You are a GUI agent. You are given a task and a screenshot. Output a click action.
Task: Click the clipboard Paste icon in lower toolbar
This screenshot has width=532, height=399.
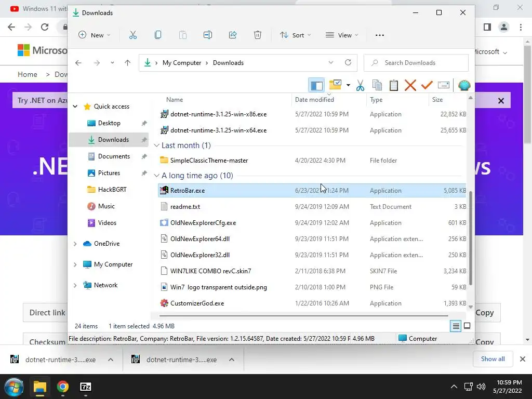394,85
